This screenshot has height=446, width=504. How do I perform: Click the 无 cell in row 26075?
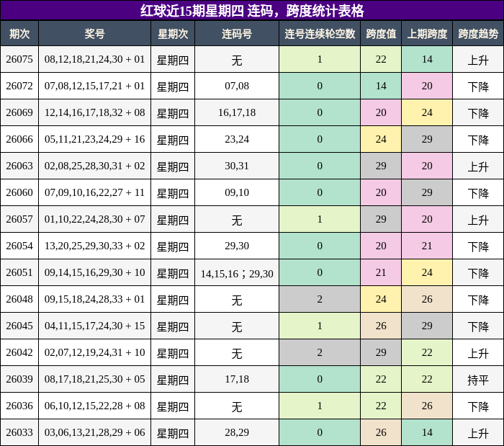(x=237, y=60)
